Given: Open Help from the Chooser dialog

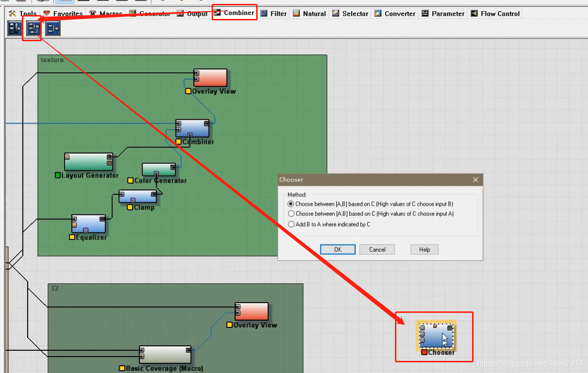Looking at the screenshot, I should click(x=425, y=249).
